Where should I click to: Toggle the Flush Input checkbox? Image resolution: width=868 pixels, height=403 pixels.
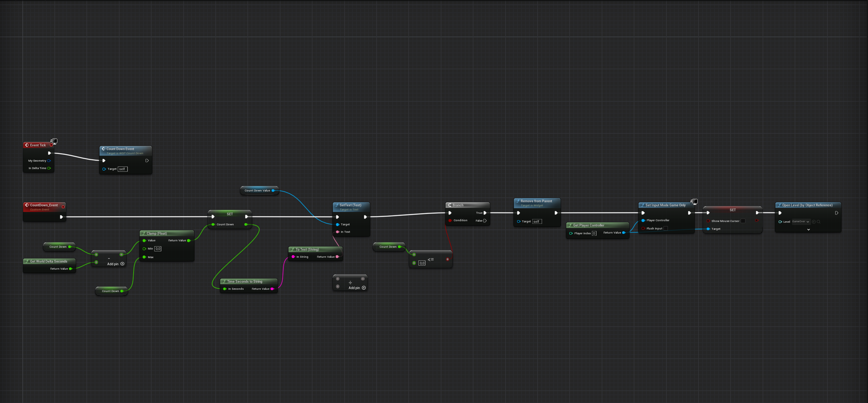666,228
